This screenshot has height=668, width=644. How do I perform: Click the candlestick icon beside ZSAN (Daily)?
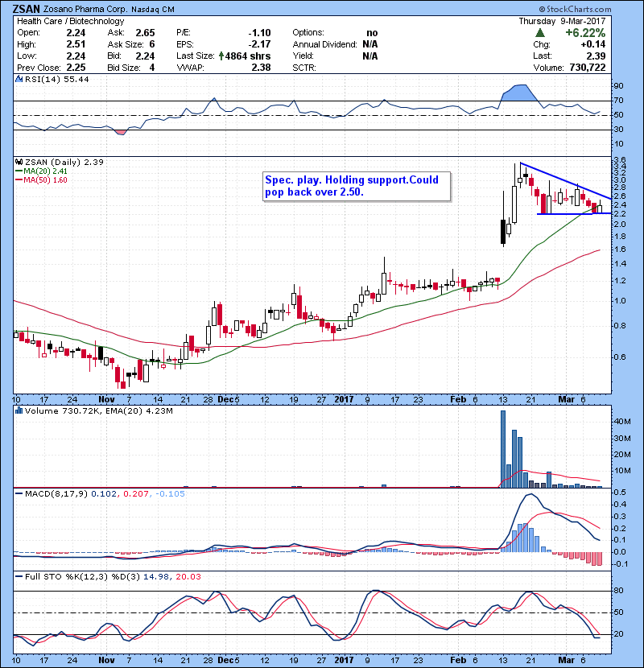[19, 162]
